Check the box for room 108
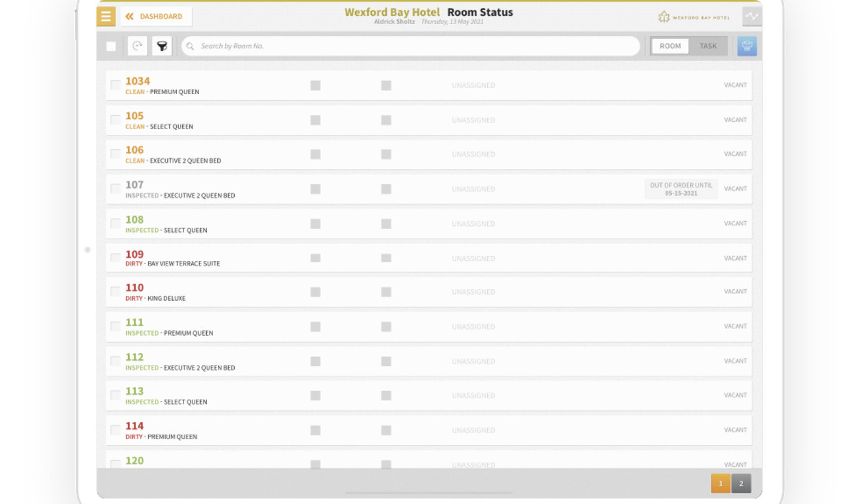Image resolution: width=861 pixels, height=504 pixels. click(115, 223)
